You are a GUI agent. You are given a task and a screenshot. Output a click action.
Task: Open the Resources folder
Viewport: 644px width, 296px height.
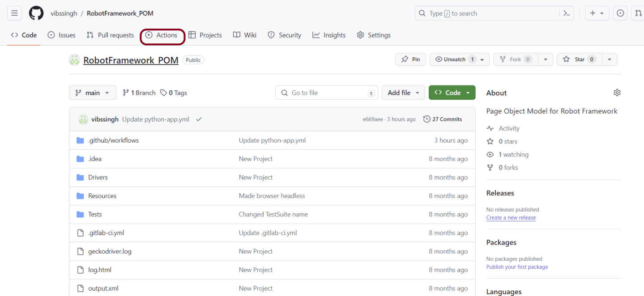point(102,196)
